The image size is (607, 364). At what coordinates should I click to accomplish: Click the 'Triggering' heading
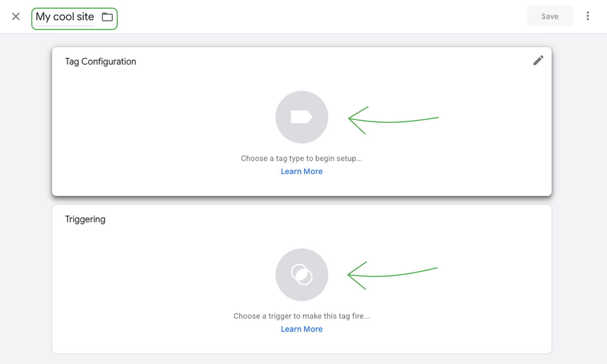pyautogui.click(x=85, y=219)
